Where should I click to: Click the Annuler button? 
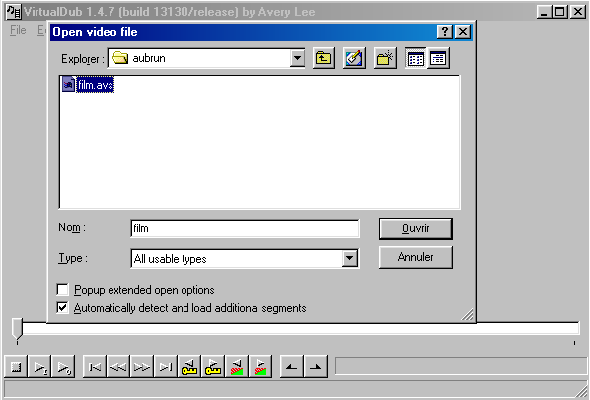click(415, 257)
